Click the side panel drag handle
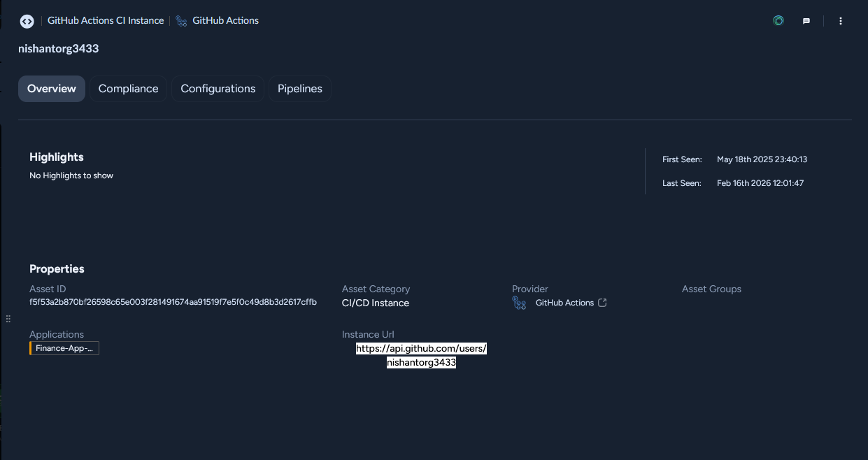Viewport: 868px width, 460px height. pos(8,319)
